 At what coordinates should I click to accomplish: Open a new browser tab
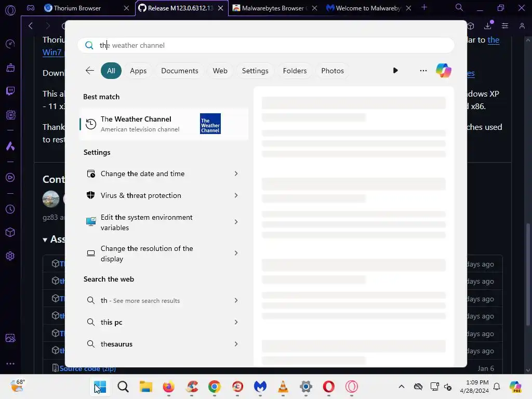pos(424,7)
